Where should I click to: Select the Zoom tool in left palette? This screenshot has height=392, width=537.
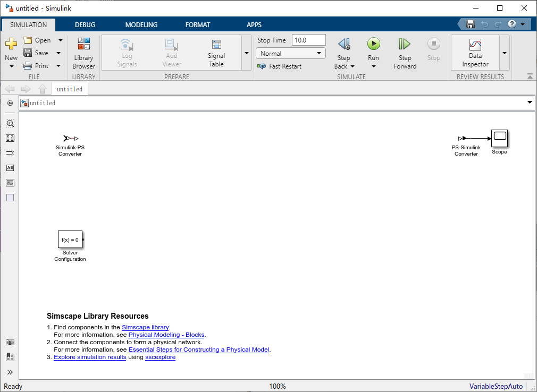10,123
